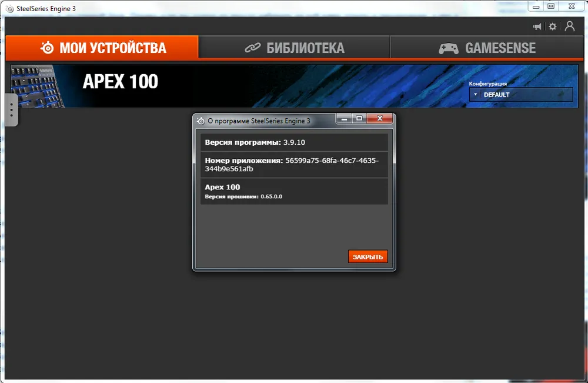Select the APEX 100 device title
Image resolution: width=588 pixels, height=383 pixels.
point(121,81)
